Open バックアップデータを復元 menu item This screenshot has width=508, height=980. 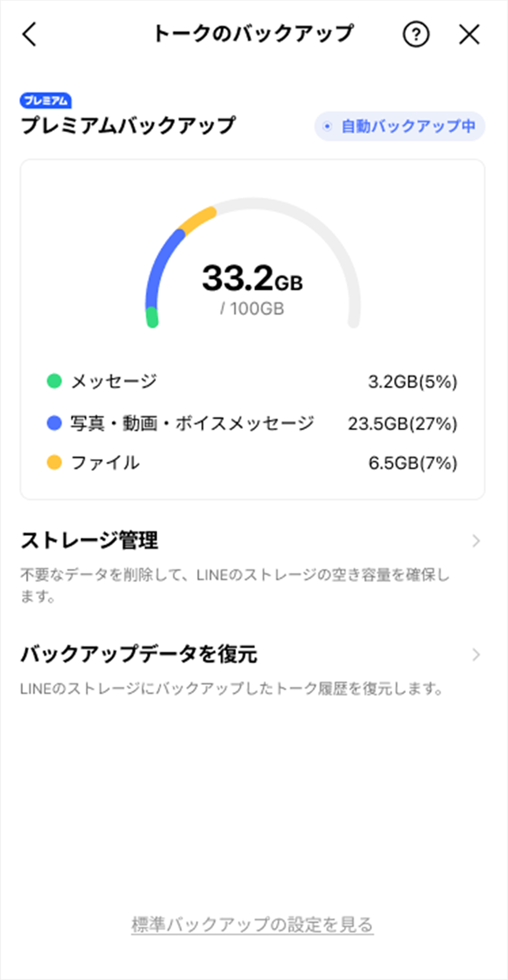tap(139, 655)
